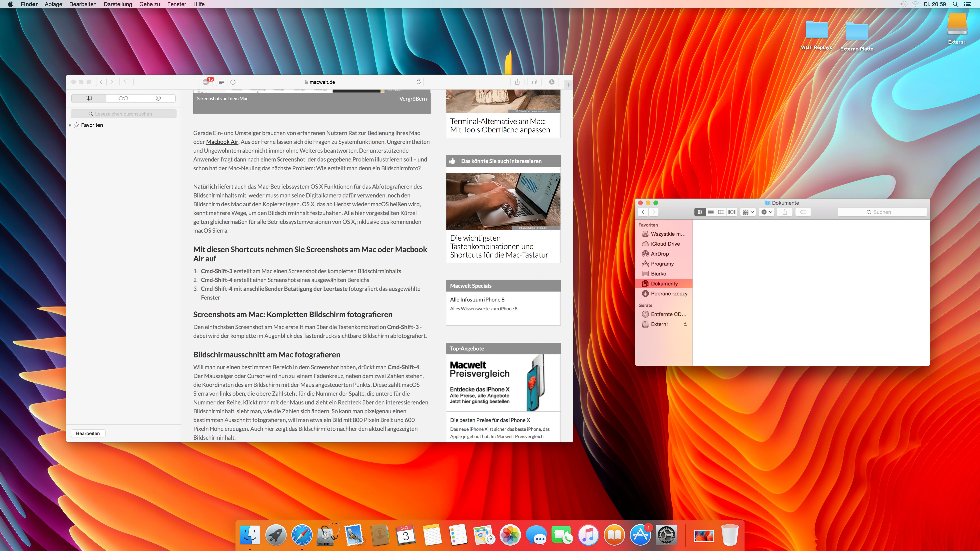This screenshot has width=980, height=551.
Task: Select the Reading List tab in Safari sidebar
Action: [123, 98]
